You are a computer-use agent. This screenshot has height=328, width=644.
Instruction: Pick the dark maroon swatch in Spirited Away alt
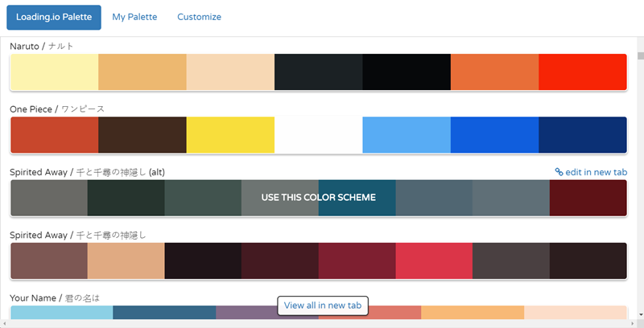coord(588,198)
